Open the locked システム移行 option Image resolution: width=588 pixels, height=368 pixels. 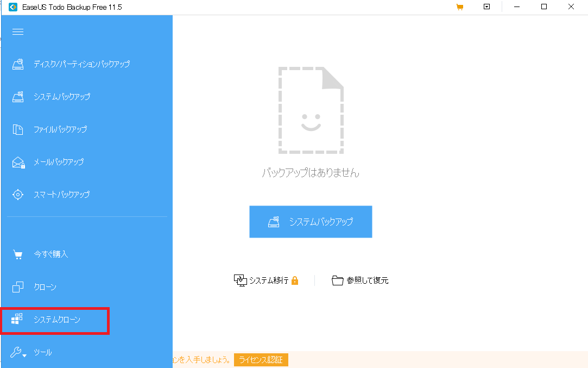pos(269,280)
